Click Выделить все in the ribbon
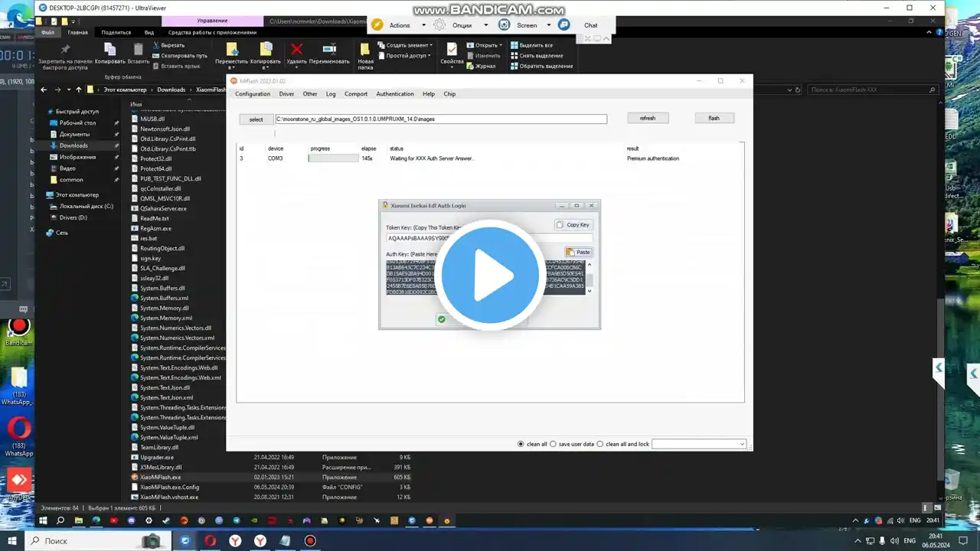Screen dimensions: 980x551 531,45
